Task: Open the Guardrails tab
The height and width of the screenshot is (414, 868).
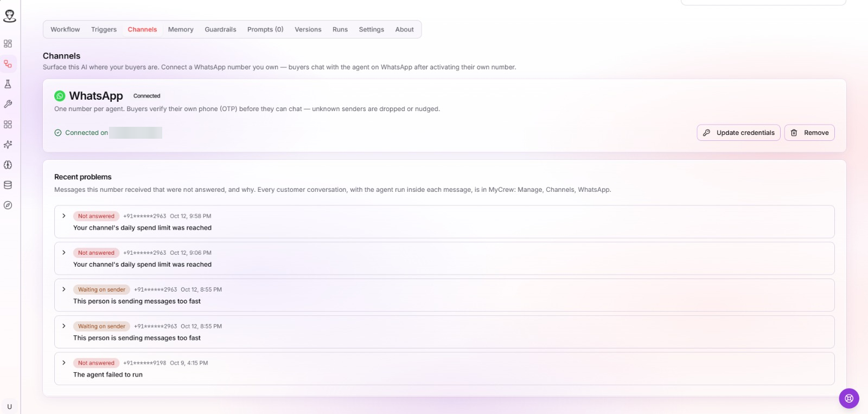Action: coord(220,29)
